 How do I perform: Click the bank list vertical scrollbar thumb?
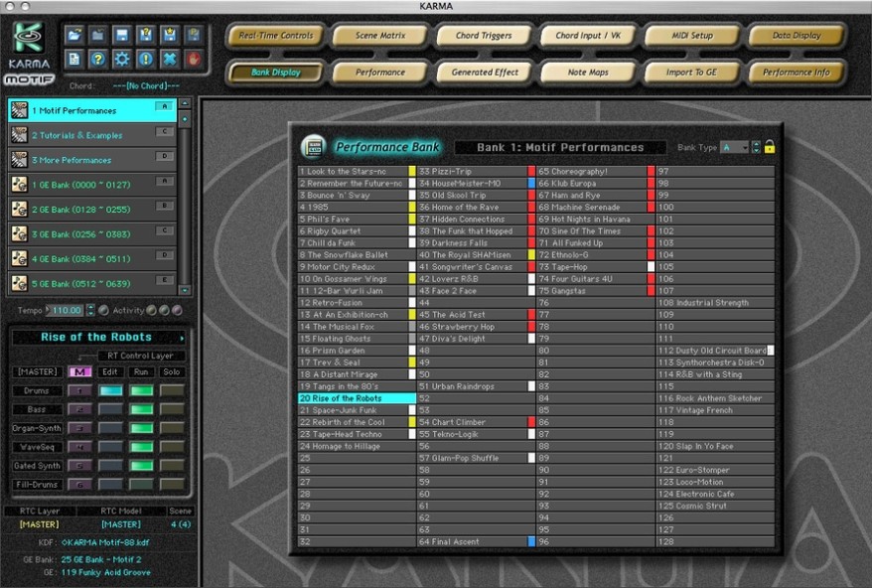click(x=185, y=119)
